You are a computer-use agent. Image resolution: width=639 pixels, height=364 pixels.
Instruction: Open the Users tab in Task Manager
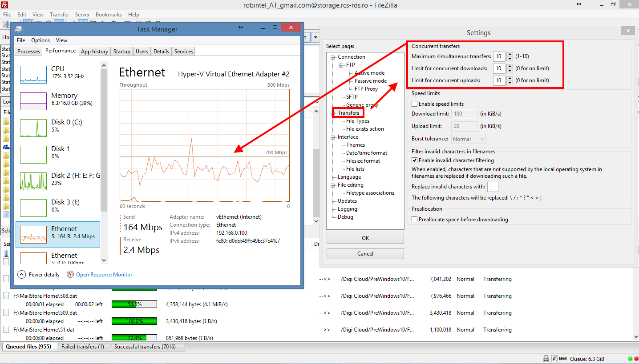142,52
